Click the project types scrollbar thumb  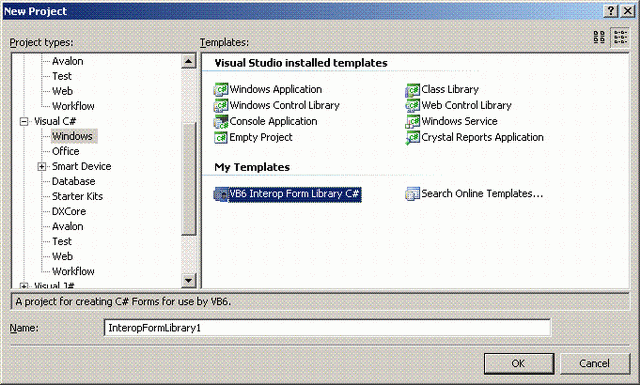tap(188, 178)
